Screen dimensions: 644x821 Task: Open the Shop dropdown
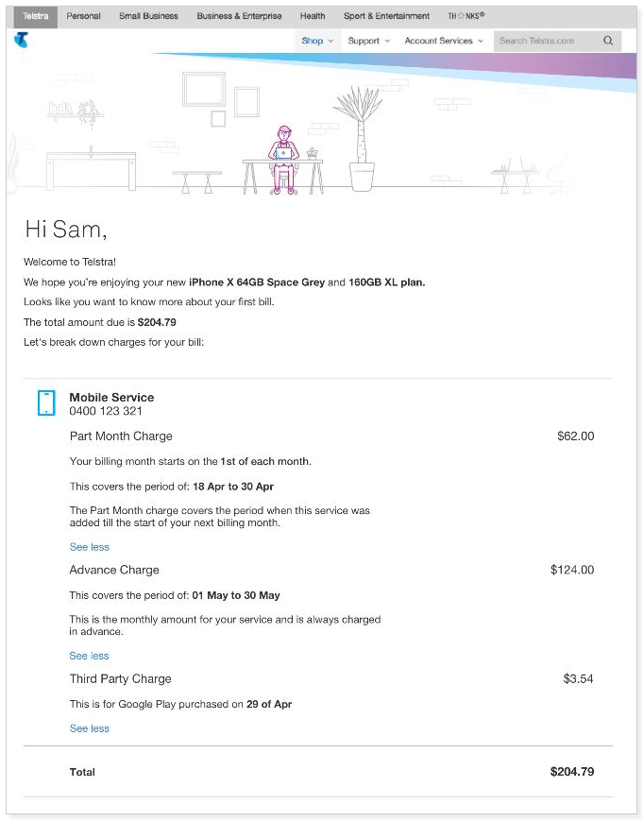[314, 41]
